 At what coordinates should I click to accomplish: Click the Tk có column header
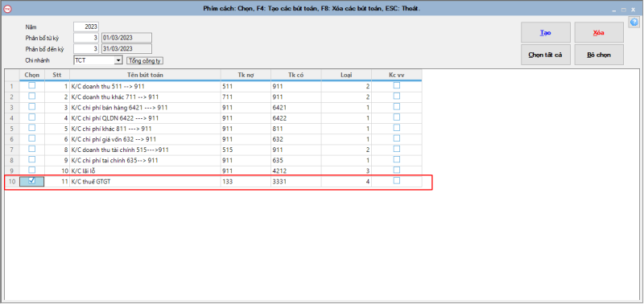pyautogui.click(x=296, y=75)
